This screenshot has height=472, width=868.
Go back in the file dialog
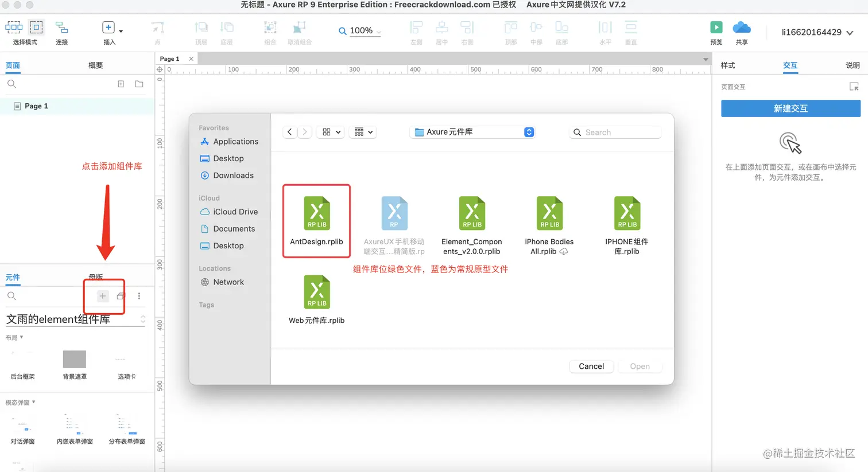(290, 132)
